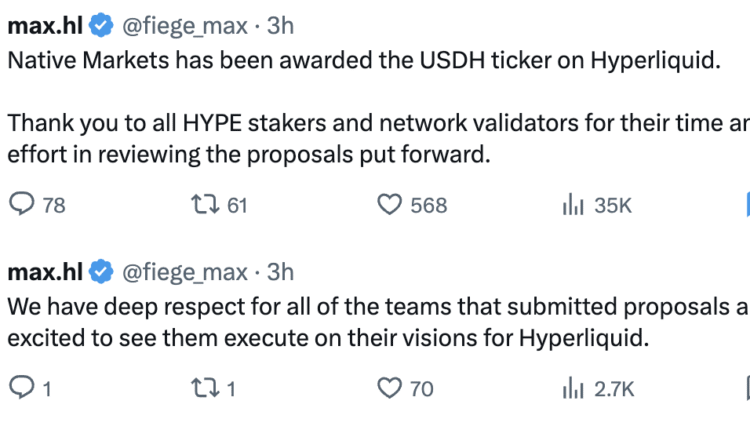Like the tweet with 568 likes
The image size is (750, 430).
pyautogui.click(x=389, y=205)
